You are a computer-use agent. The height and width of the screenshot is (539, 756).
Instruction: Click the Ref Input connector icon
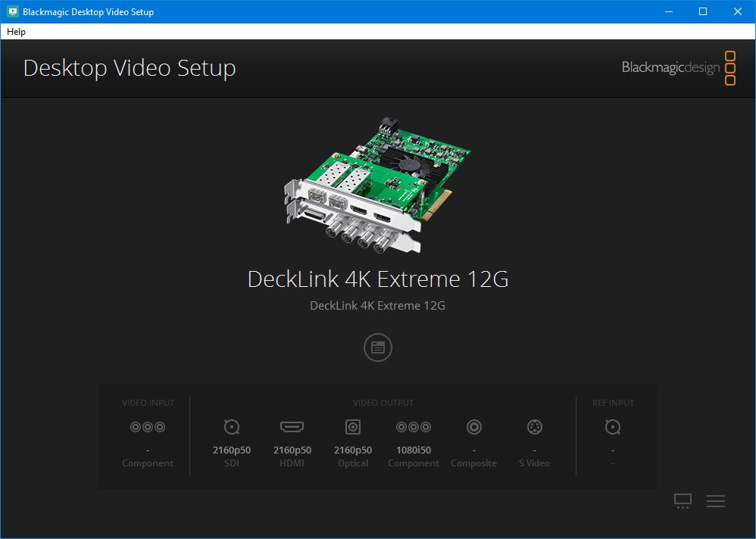click(612, 427)
